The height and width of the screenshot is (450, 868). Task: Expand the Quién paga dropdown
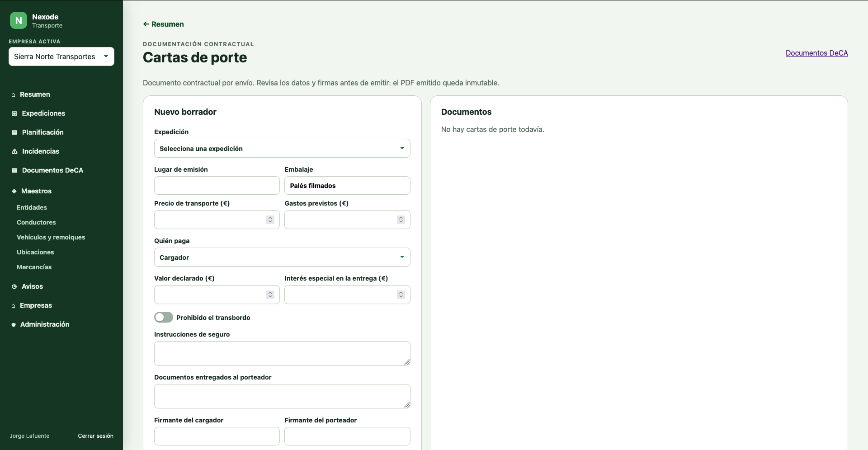(x=282, y=257)
